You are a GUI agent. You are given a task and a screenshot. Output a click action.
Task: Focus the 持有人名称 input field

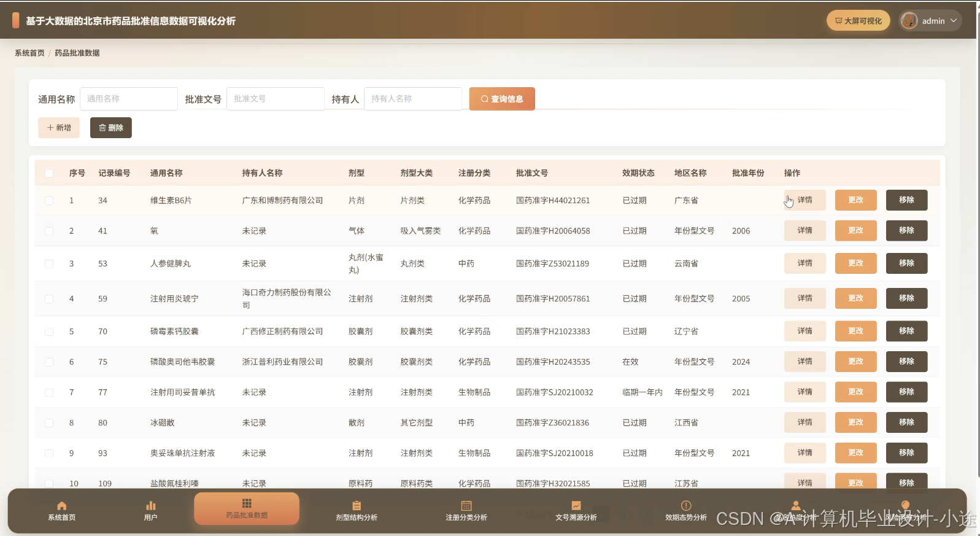coord(413,99)
